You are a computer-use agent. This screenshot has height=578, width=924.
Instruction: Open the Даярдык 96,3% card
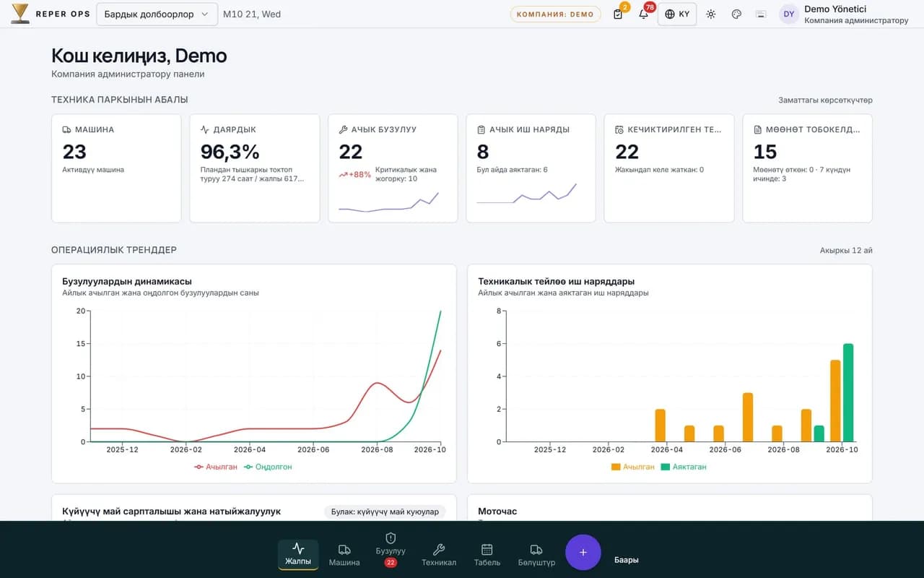click(255, 168)
